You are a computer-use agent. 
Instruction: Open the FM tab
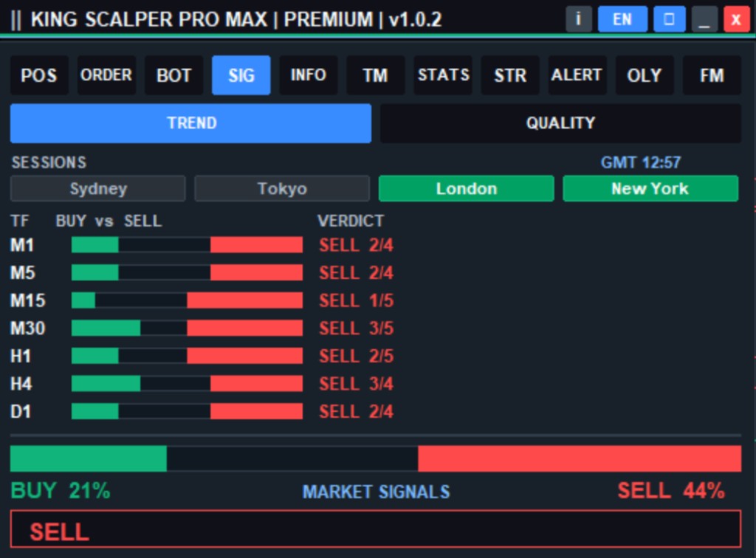pos(712,75)
